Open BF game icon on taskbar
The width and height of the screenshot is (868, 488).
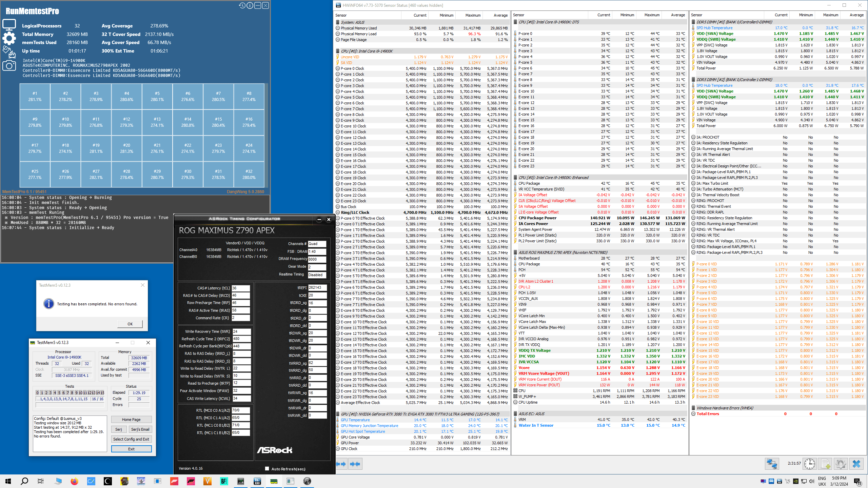tap(224, 481)
